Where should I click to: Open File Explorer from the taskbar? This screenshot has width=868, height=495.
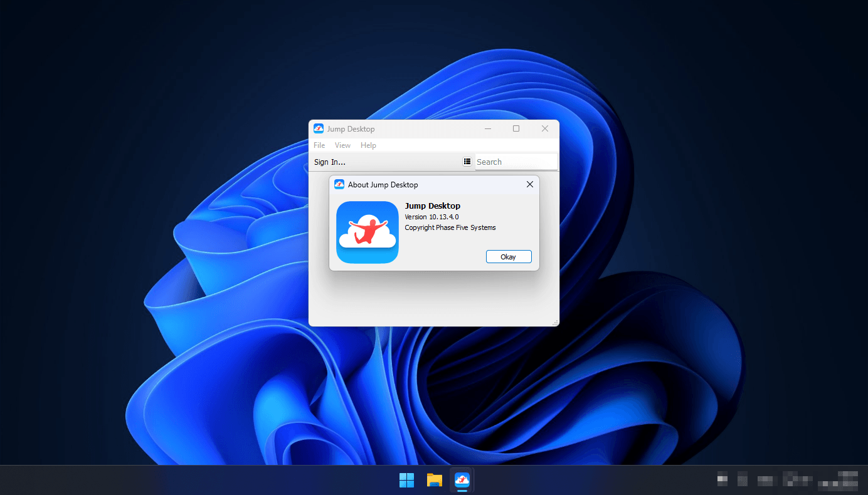435,480
